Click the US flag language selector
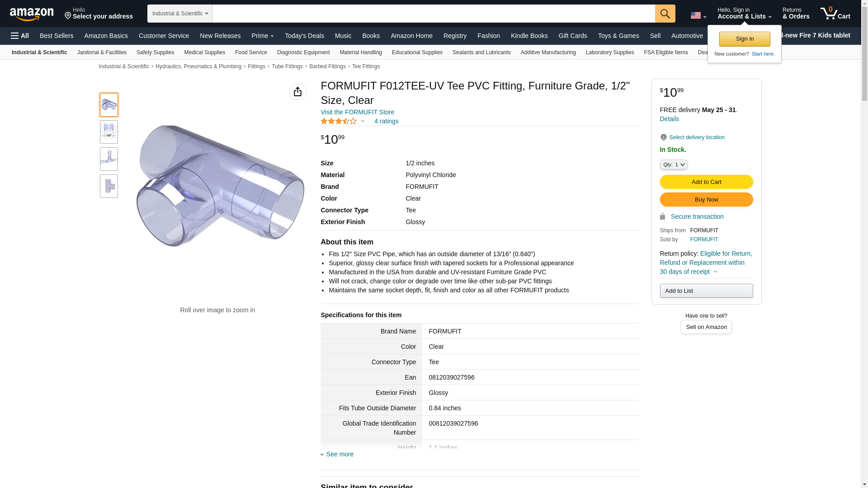868x488 pixels. (x=698, y=15)
